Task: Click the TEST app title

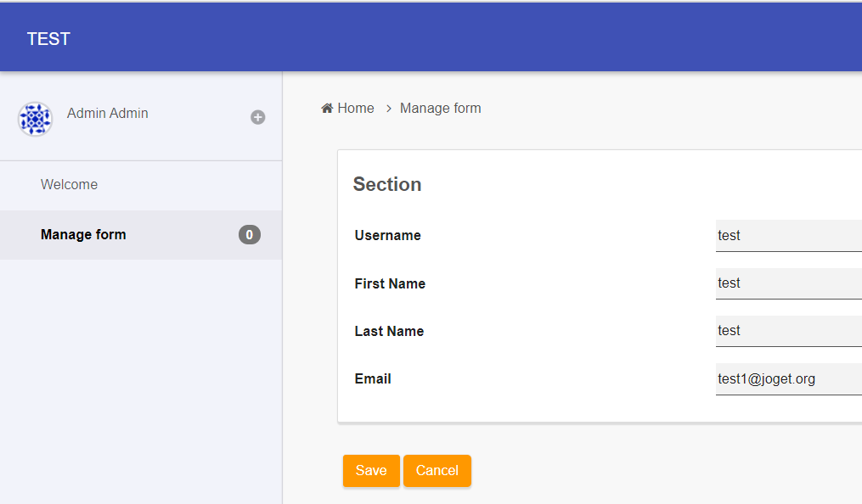Action: pyautogui.click(x=48, y=39)
